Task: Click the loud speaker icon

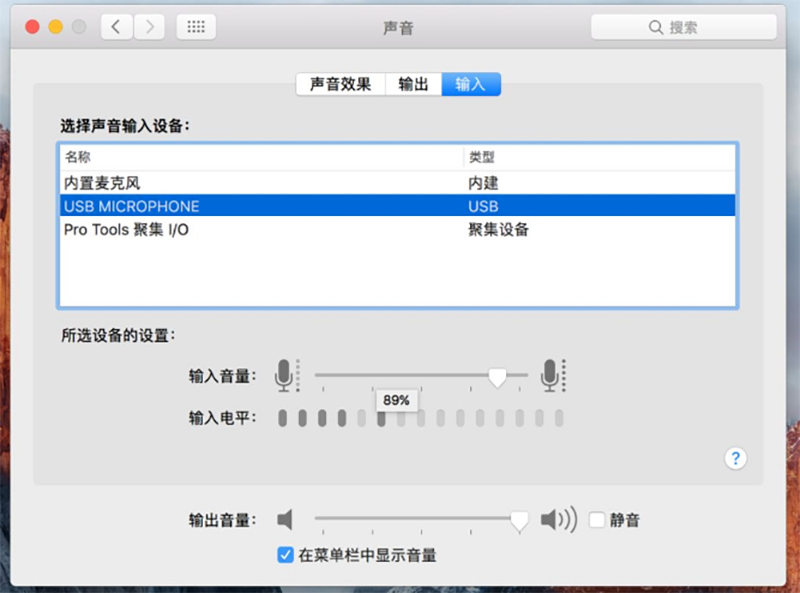Action: coord(559,520)
